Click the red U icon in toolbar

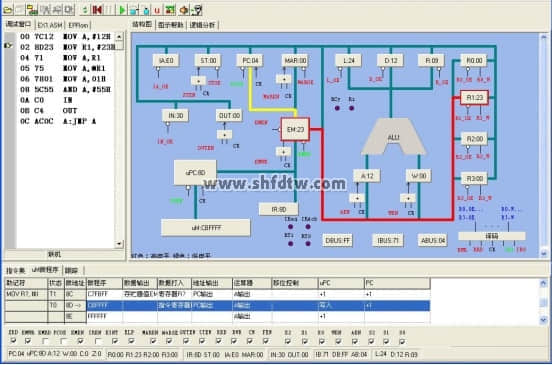(157, 10)
